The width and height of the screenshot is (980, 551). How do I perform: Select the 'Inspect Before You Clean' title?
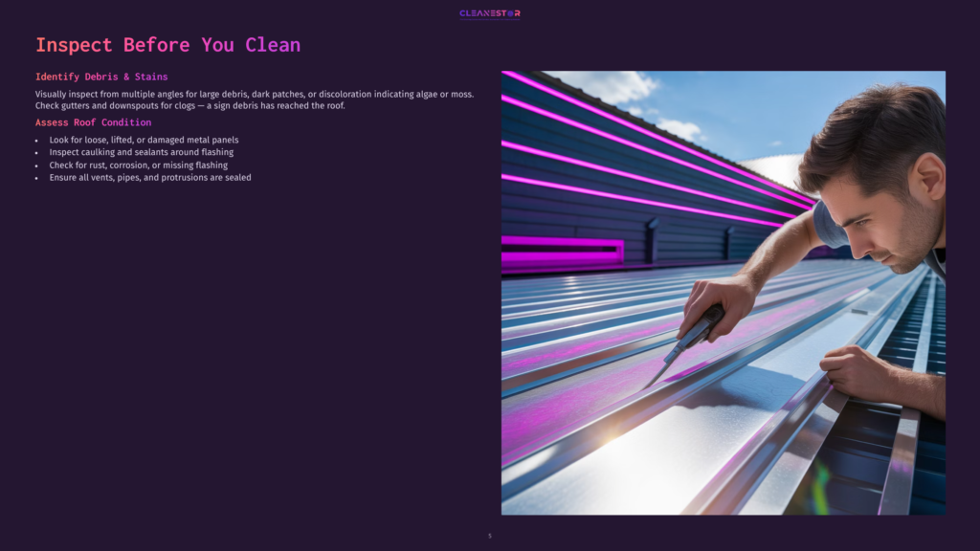tap(167, 45)
